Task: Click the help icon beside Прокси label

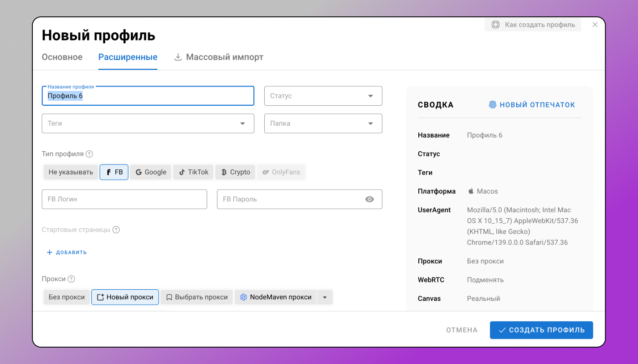Action: (x=72, y=279)
